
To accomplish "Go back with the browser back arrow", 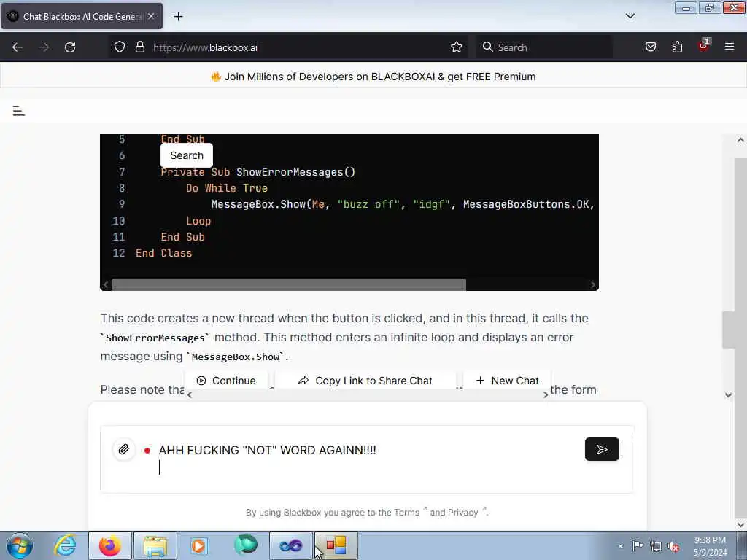I will [x=18, y=47].
